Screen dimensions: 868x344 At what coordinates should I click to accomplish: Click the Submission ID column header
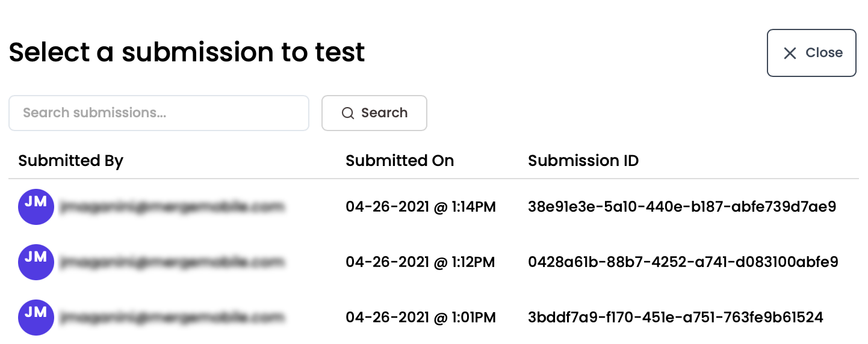[583, 161]
